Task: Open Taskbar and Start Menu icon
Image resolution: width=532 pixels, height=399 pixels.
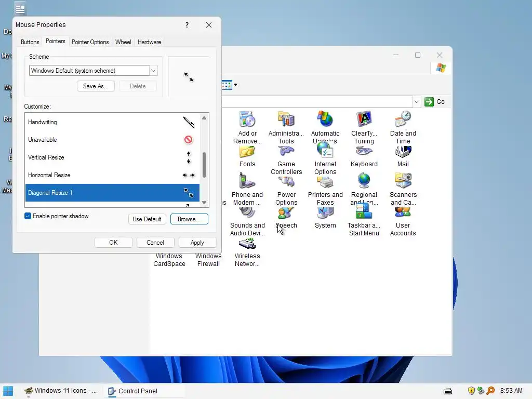Action: (x=364, y=212)
